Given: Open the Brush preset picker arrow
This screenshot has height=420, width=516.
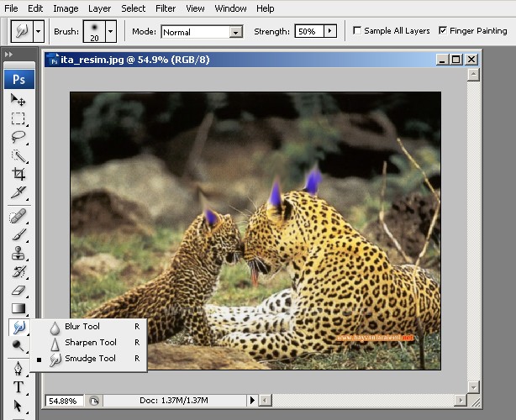Looking at the screenshot, I should [111, 31].
